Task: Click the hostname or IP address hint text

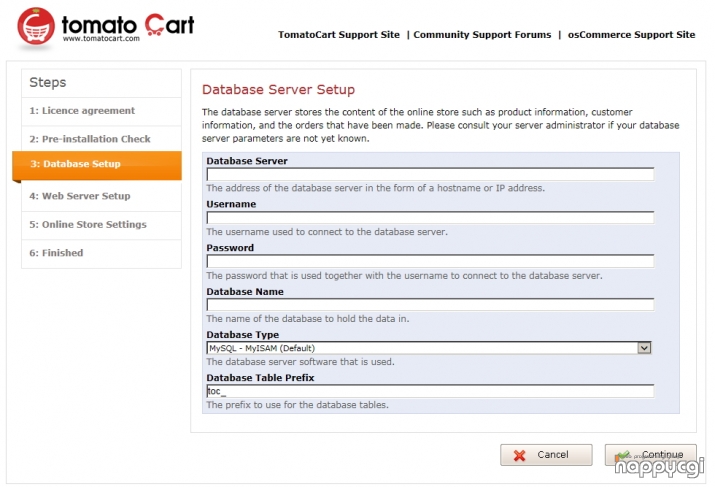Action: pos(376,188)
